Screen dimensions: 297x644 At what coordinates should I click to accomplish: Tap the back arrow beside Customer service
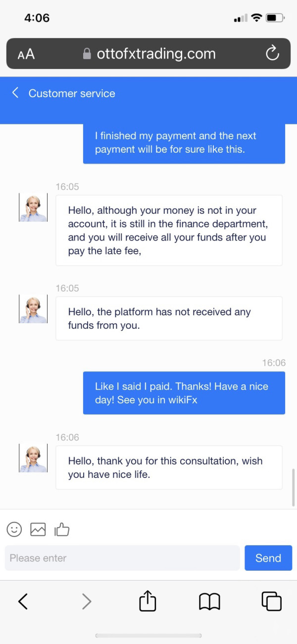point(15,93)
